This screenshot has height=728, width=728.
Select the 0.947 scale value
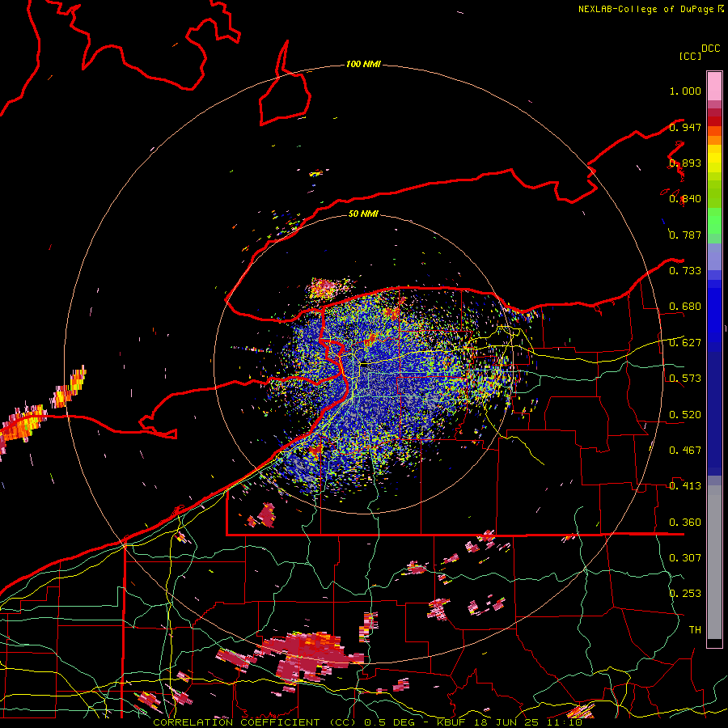[x=685, y=127]
